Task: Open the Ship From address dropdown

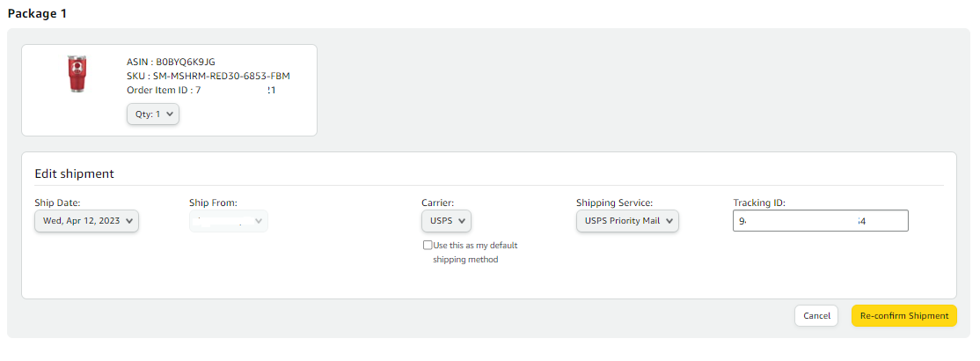Action: pyautogui.click(x=229, y=221)
